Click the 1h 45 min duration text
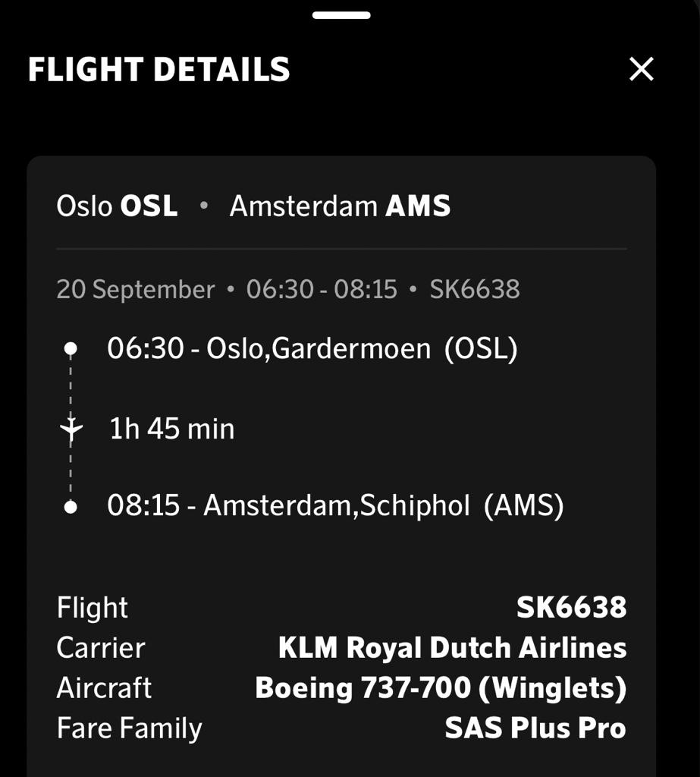700x777 pixels. 171,429
